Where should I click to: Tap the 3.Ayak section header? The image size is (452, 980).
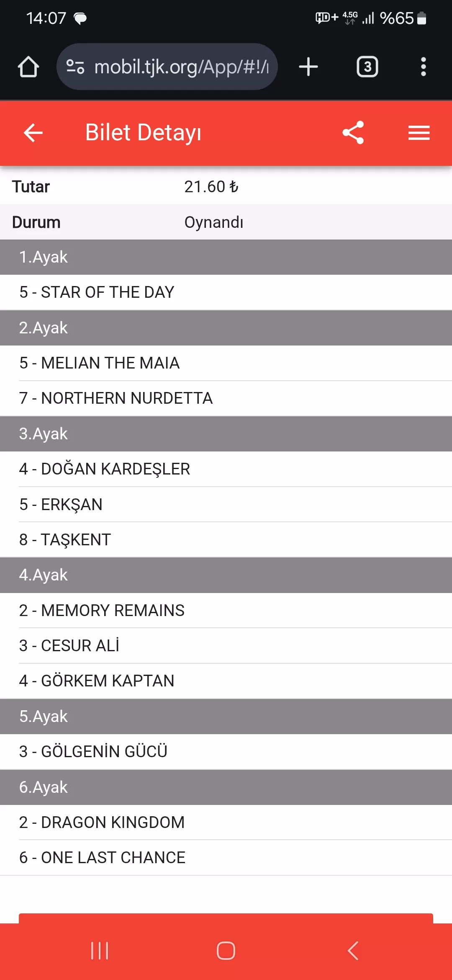click(x=226, y=434)
